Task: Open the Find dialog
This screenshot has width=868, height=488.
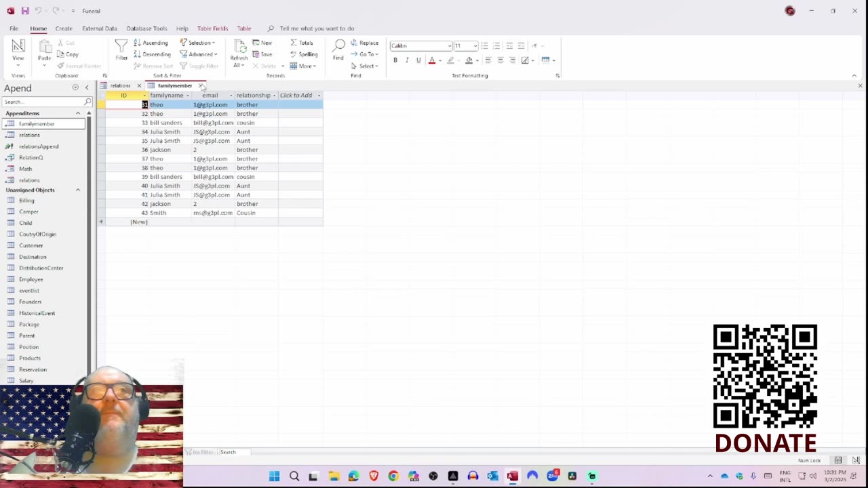Action: [338, 50]
